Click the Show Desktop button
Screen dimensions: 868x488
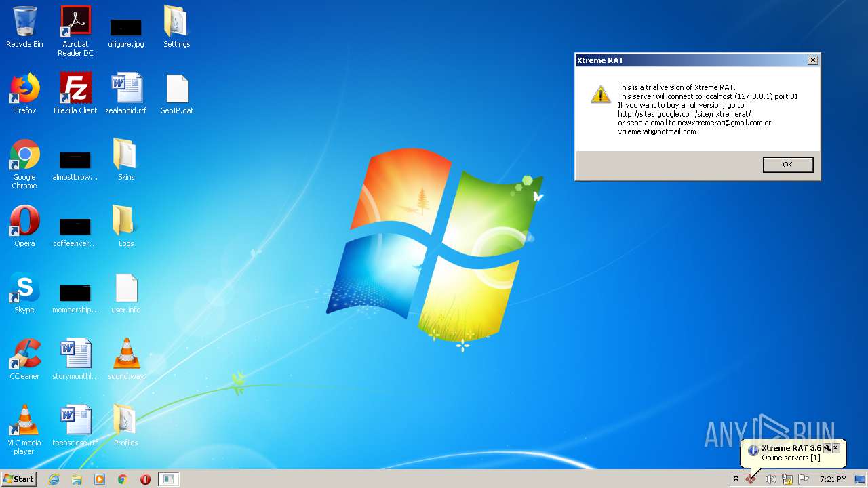click(x=860, y=479)
